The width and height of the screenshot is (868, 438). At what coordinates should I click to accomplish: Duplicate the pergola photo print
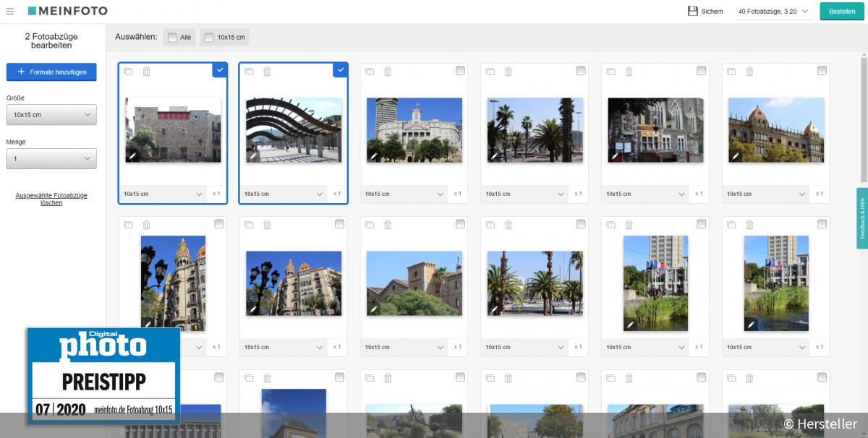pyautogui.click(x=249, y=72)
